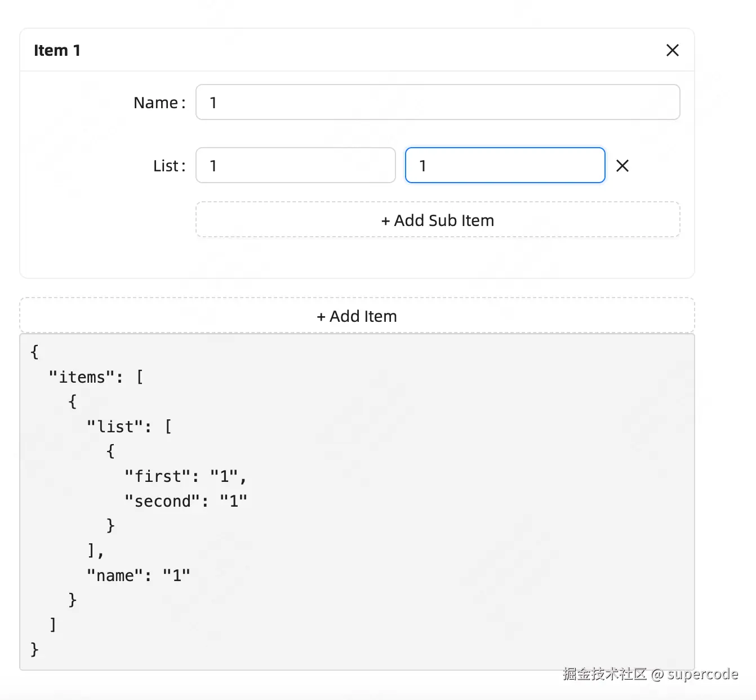This screenshot has width=756, height=700.
Task: Focus the Name input field
Action: pyautogui.click(x=437, y=103)
